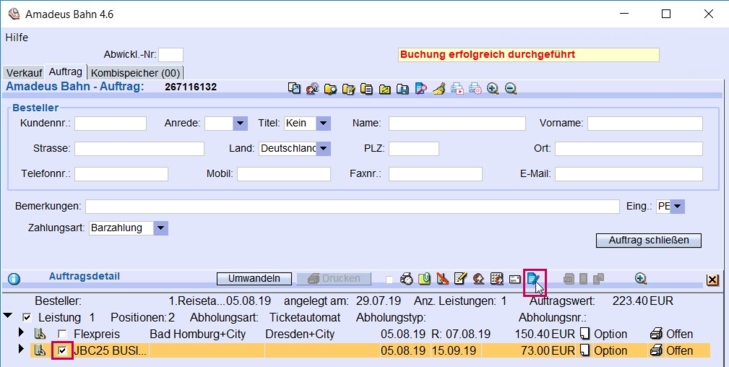Click the zoom out magnifier in Auftrag toolbar

pyautogui.click(x=511, y=88)
